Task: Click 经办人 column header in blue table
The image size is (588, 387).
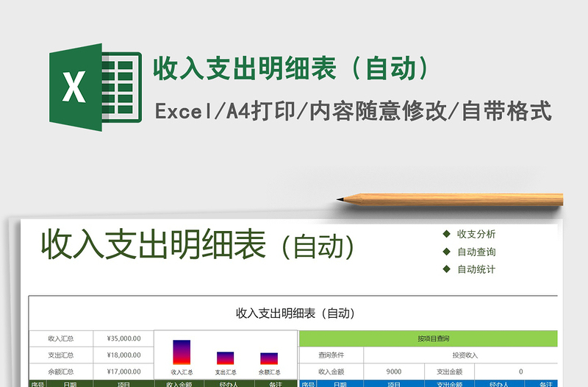Action: pyautogui.click(x=499, y=383)
